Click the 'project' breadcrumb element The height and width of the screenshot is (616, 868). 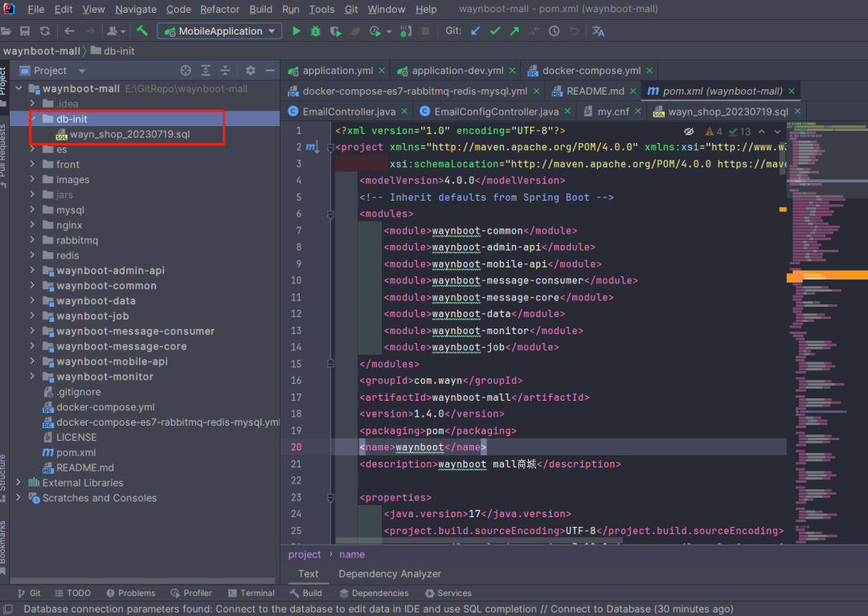[305, 554]
